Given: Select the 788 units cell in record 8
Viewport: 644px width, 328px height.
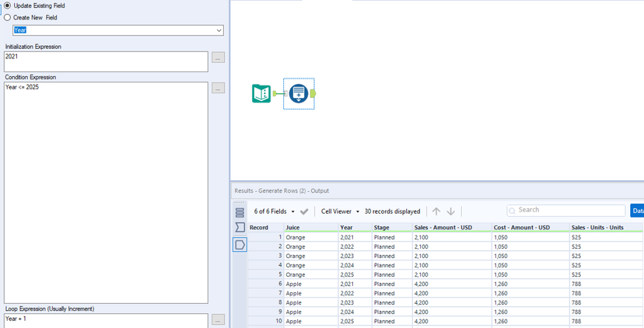Looking at the screenshot, I should [x=606, y=302].
